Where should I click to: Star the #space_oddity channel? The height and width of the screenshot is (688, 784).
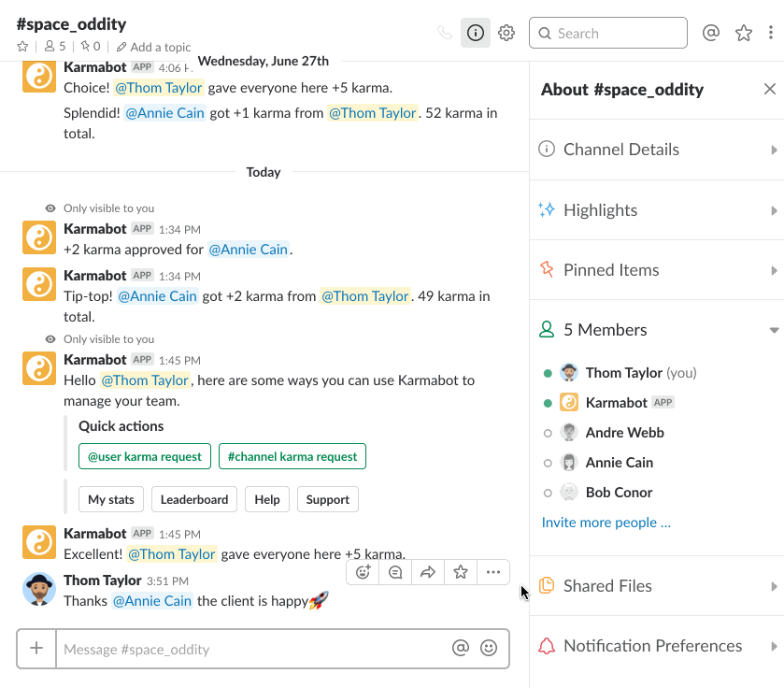[x=21, y=45]
